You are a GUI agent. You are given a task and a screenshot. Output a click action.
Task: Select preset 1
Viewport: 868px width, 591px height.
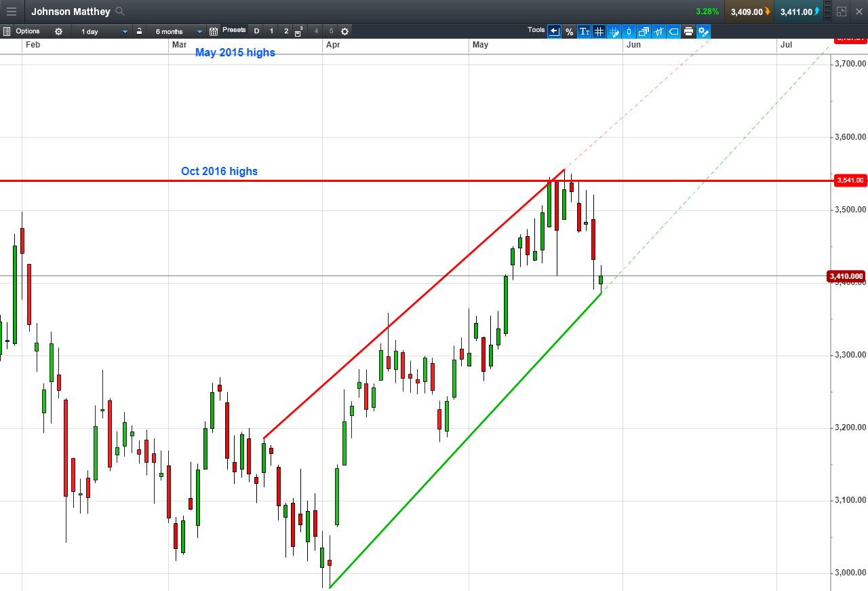pos(271,31)
